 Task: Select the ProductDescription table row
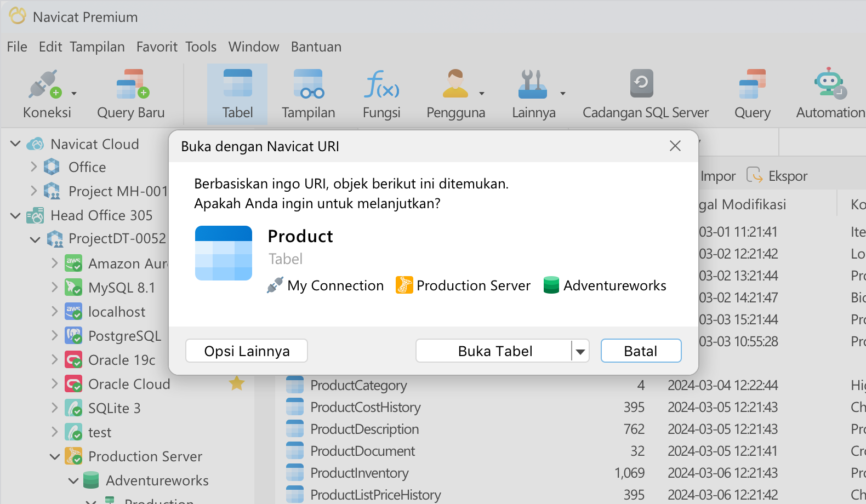point(571,429)
